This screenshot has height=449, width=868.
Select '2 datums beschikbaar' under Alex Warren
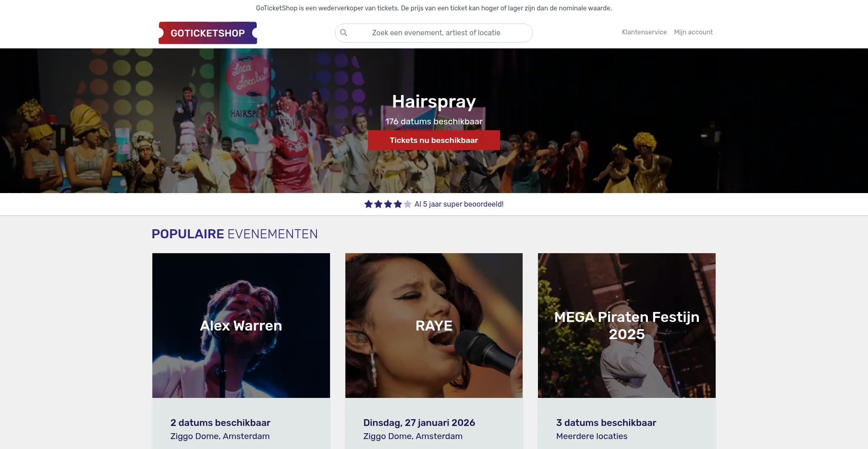(220, 423)
